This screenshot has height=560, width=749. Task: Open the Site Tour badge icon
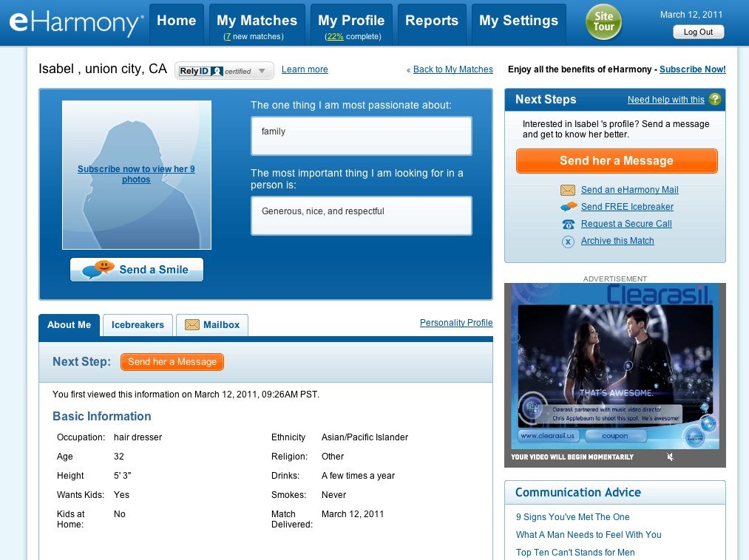(603, 22)
